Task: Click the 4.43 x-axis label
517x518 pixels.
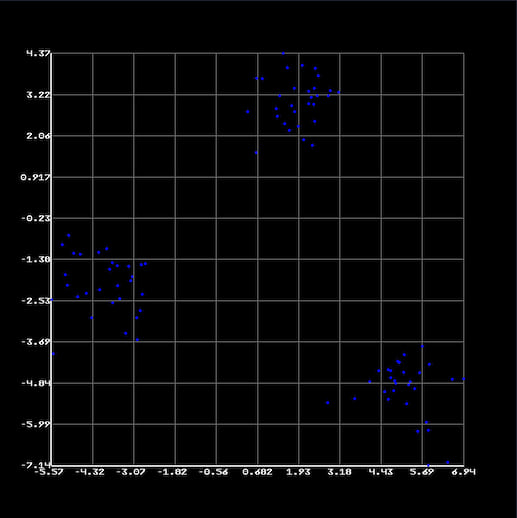Action: pos(381,472)
